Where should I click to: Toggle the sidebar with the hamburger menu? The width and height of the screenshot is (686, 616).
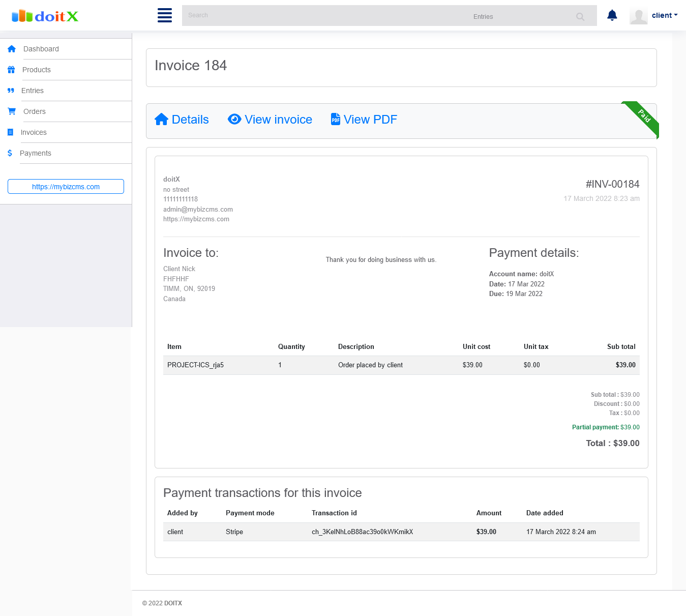pos(164,15)
